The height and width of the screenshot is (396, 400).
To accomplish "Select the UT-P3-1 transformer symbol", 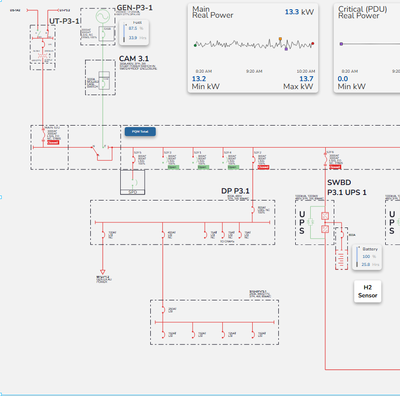I will [x=43, y=56].
